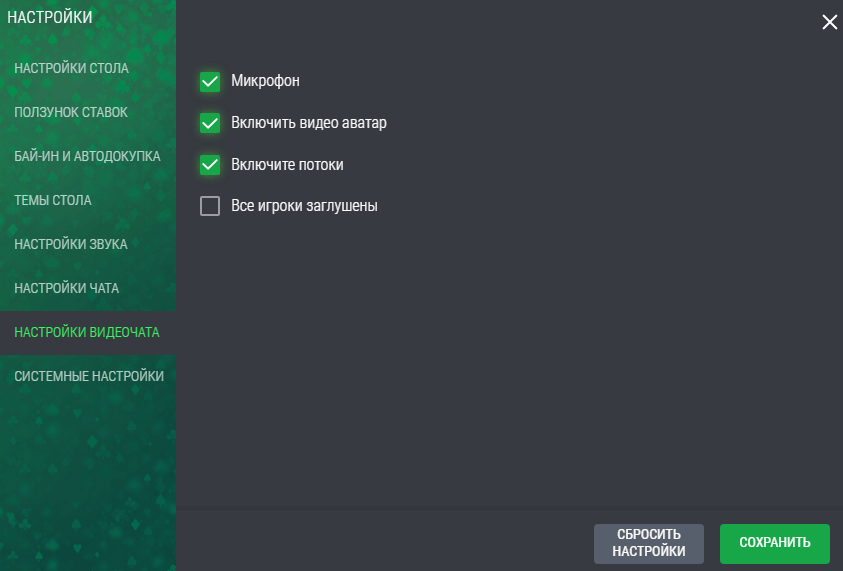Disable the Включить видео аватар checkbox
This screenshot has width=843, height=571.
click(x=210, y=123)
